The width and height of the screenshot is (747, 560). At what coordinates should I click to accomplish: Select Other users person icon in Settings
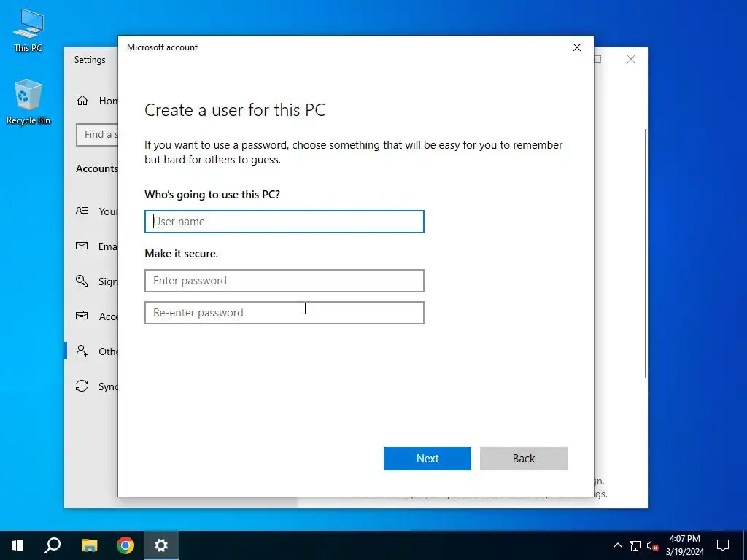coord(82,351)
